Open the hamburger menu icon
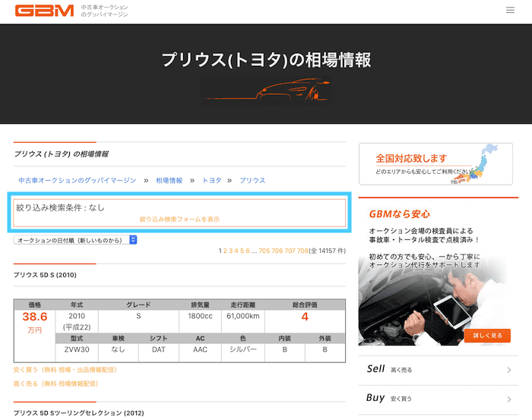The image size is (532, 420). (510, 10)
